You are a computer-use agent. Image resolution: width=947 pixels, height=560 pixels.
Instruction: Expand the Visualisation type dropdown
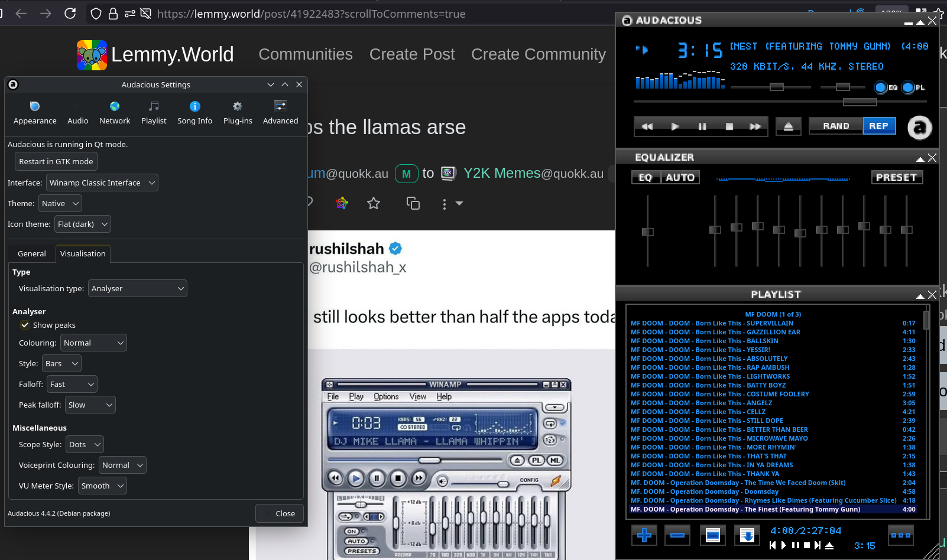(137, 288)
